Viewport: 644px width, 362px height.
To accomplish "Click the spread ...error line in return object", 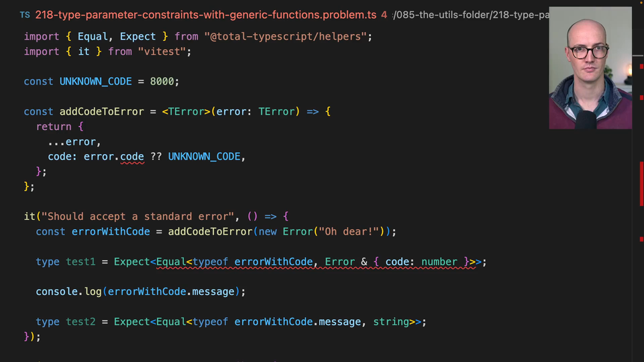I will click(74, 141).
